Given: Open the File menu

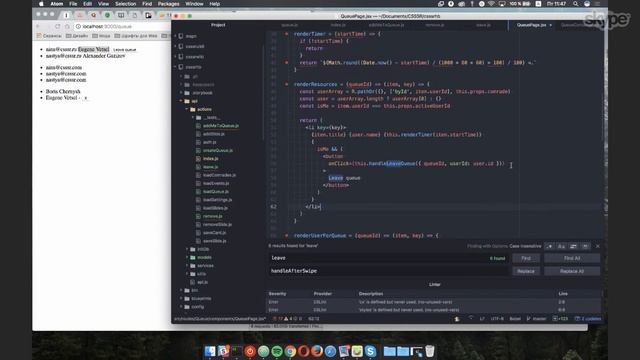Looking at the screenshot, I should (x=73, y=4).
